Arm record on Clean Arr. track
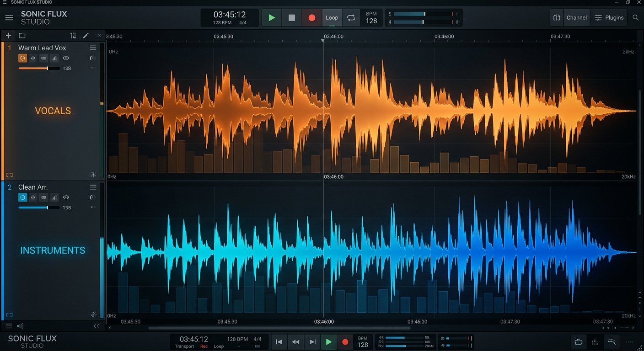This screenshot has height=351, width=644. [x=22, y=197]
